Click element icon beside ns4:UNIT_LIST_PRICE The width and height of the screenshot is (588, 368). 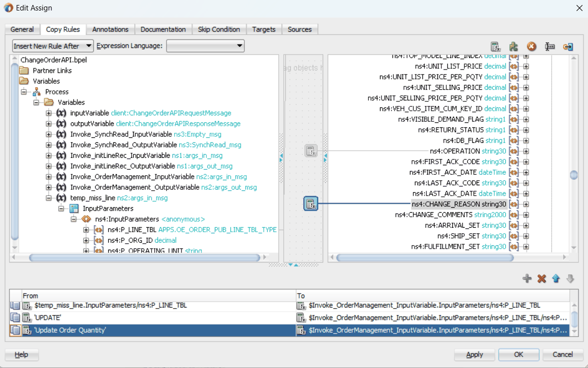[513, 66]
